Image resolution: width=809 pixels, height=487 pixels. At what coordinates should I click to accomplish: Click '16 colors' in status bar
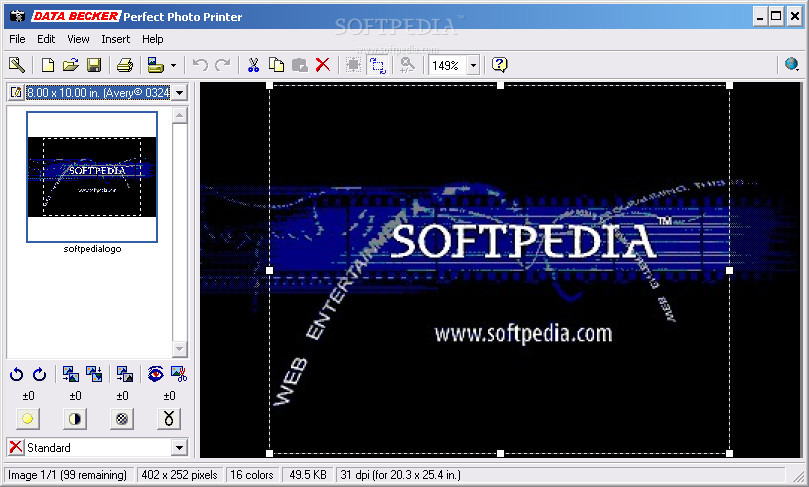252,475
